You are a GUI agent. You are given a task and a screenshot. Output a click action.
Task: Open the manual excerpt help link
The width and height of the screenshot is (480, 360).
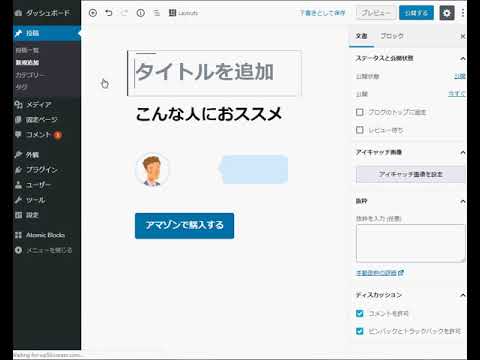380,273
